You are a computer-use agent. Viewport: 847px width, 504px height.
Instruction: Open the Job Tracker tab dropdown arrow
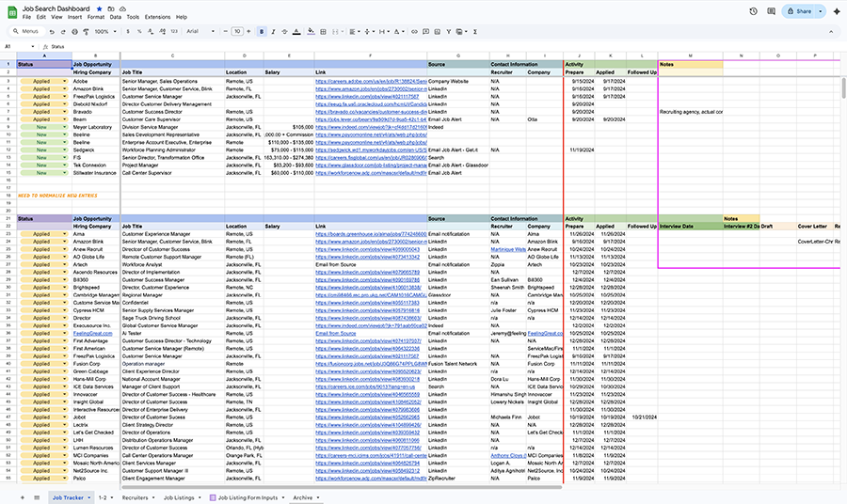tap(89, 497)
